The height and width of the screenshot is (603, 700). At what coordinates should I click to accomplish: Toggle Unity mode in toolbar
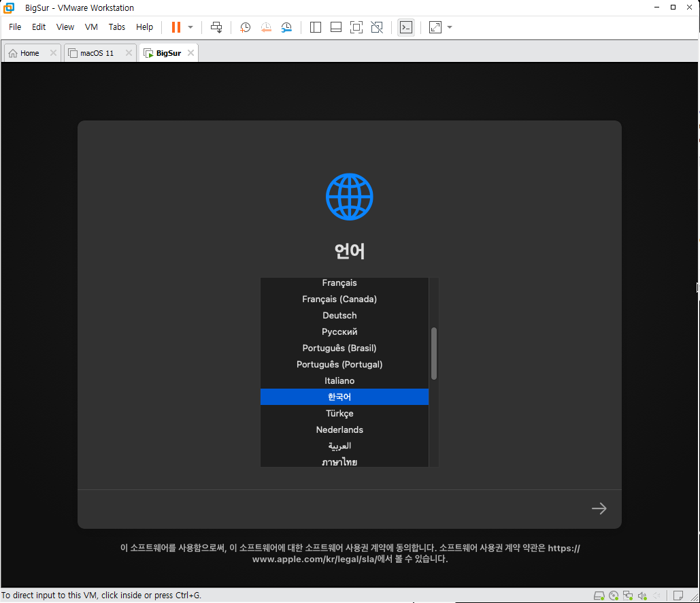pyautogui.click(x=377, y=27)
